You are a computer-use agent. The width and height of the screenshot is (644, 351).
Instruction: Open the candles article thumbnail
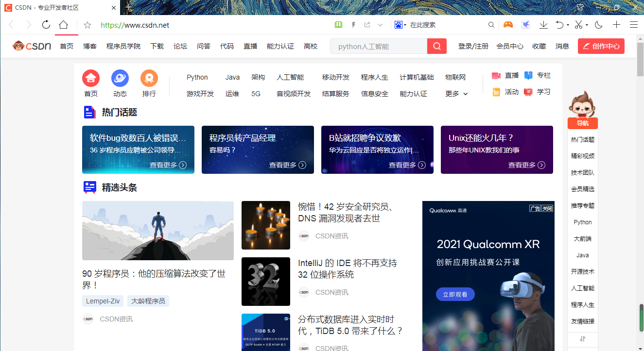click(266, 225)
